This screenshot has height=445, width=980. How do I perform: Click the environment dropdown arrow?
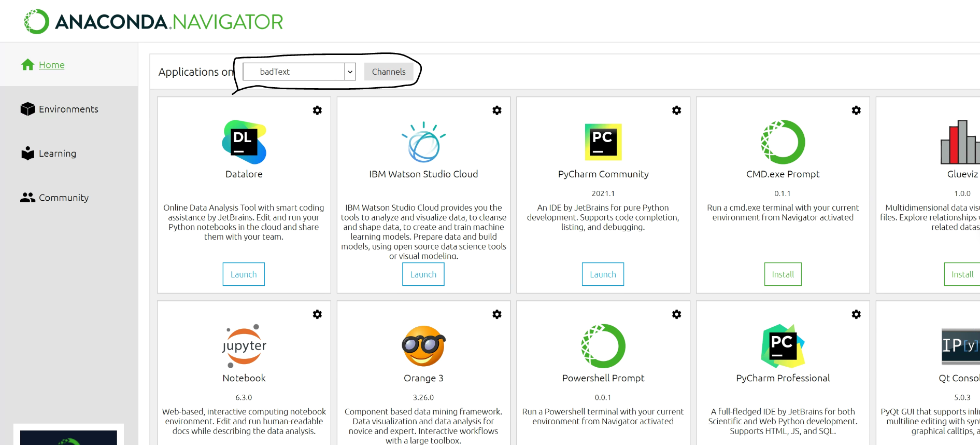tap(350, 72)
